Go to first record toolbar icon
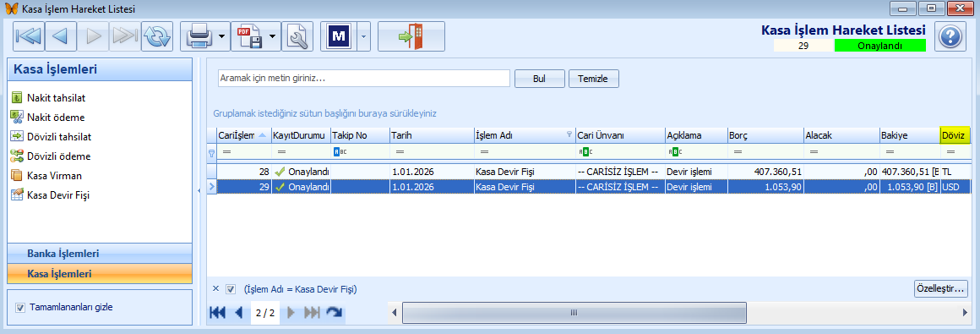 coord(29,37)
